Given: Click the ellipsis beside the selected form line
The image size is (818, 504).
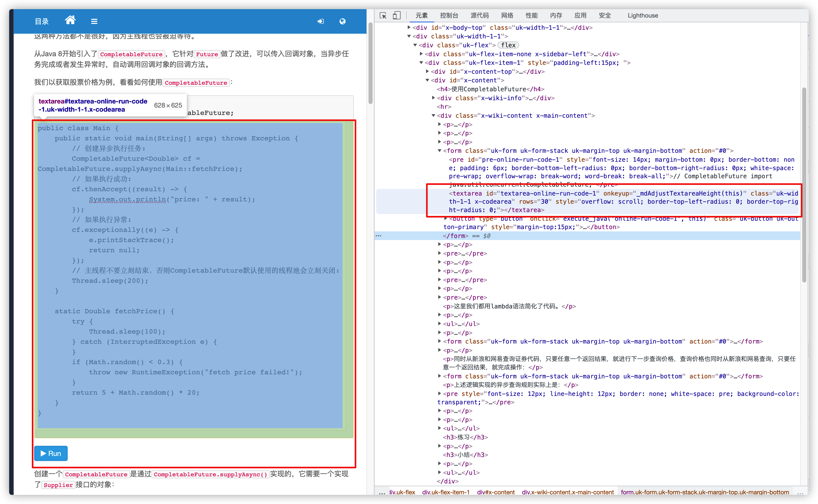Looking at the screenshot, I should point(378,236).
